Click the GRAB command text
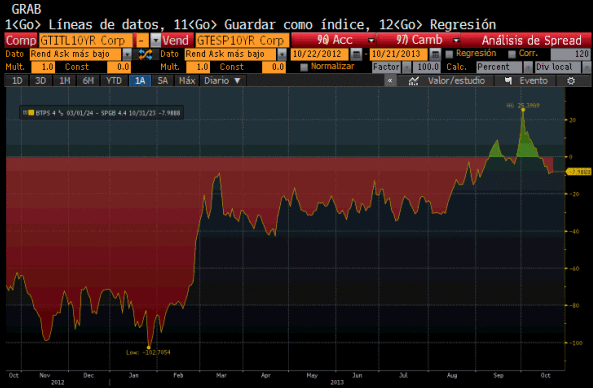The height and width of the screenshot is (388, 593). (26, 9)
